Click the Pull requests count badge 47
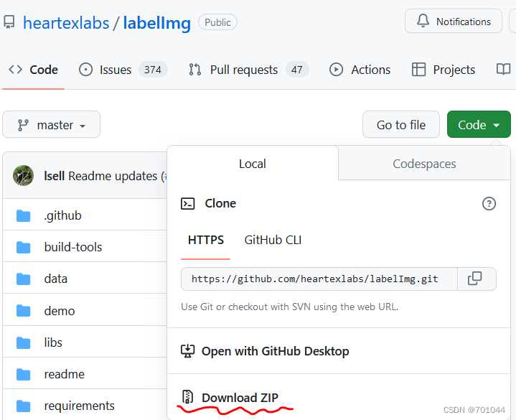 click(297, 70)
